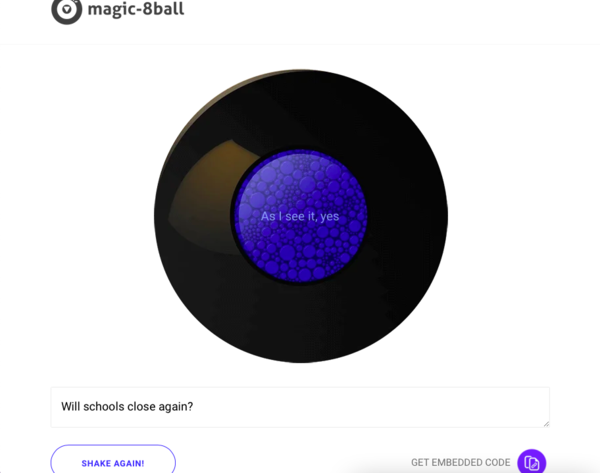Click the purple copy embed code icon

(x=532, y=462)
